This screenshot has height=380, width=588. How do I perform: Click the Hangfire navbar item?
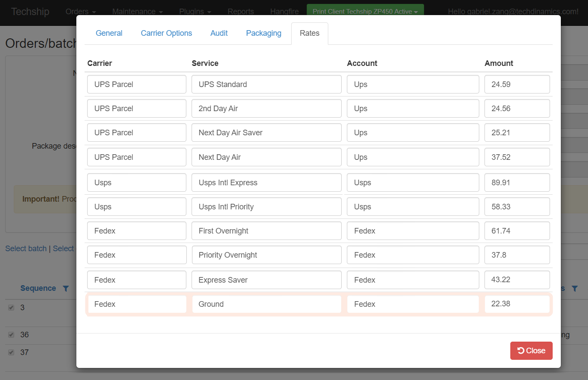284,12
